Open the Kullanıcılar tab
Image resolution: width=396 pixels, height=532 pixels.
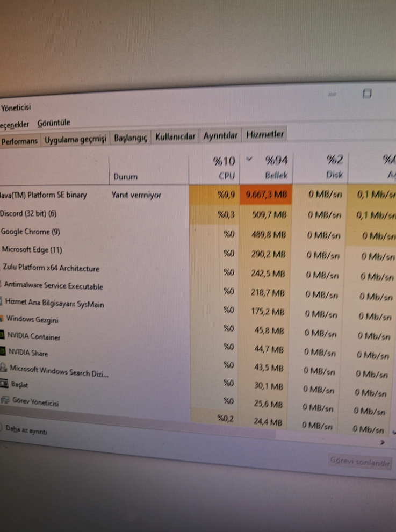pyautogui.click(x=175, y=136)
